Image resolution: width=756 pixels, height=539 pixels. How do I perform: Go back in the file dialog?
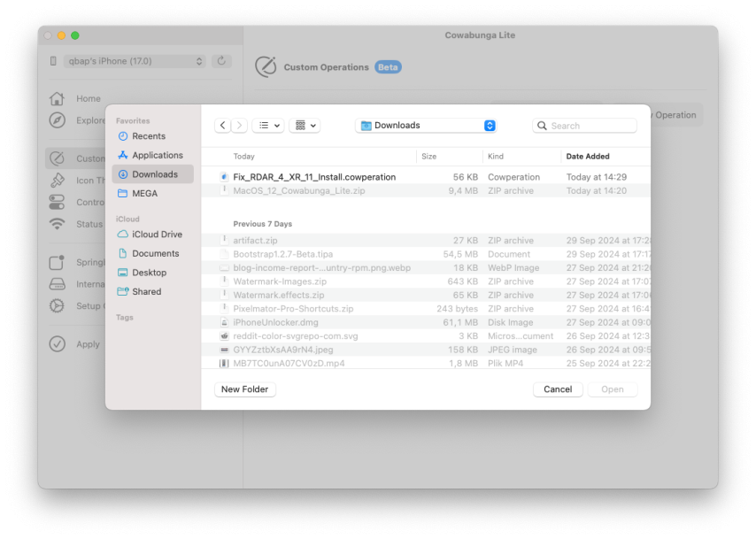pyautogui.click(x=222, y=126)
